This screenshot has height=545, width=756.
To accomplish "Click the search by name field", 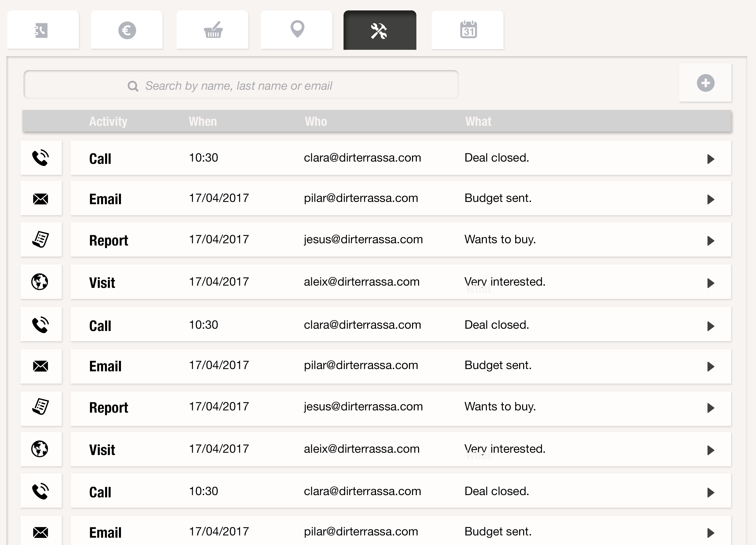I will (x=241, y=84).
